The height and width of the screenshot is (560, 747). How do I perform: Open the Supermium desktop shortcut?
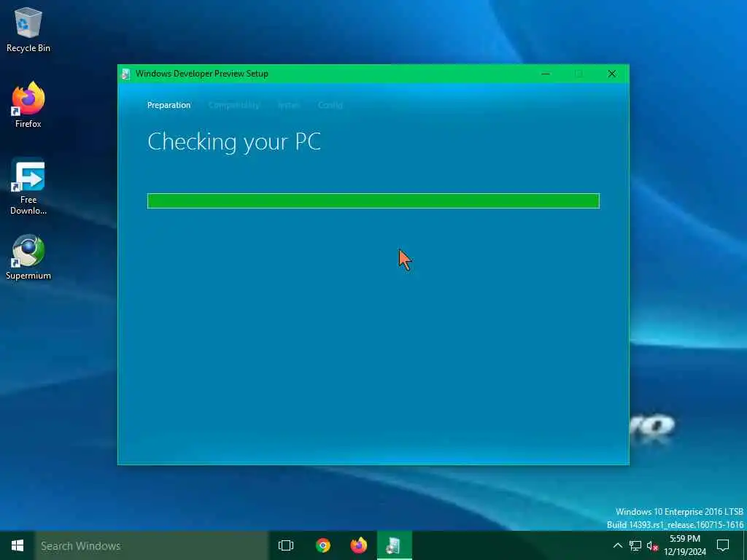point(28,257)
